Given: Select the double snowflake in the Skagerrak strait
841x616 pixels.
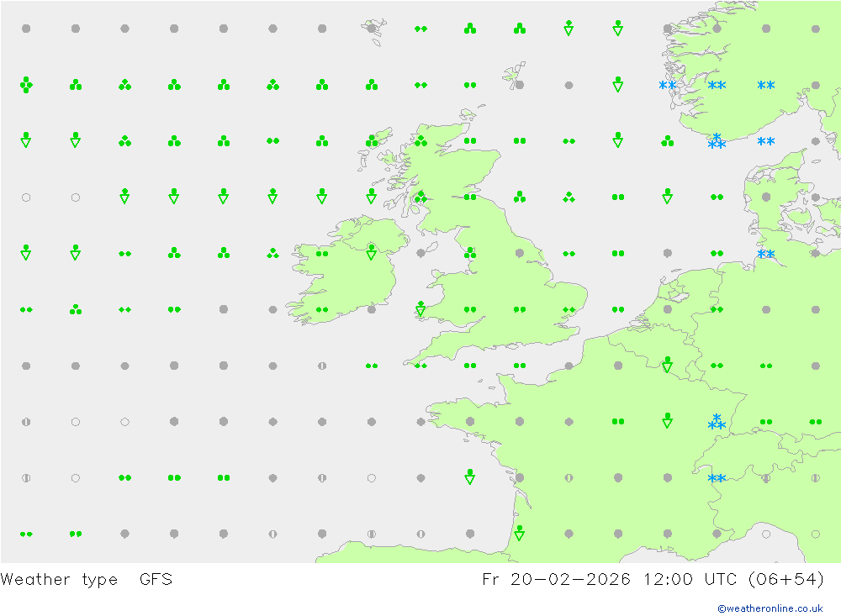Looking at the screenshot, I should (x=766, y=141).
